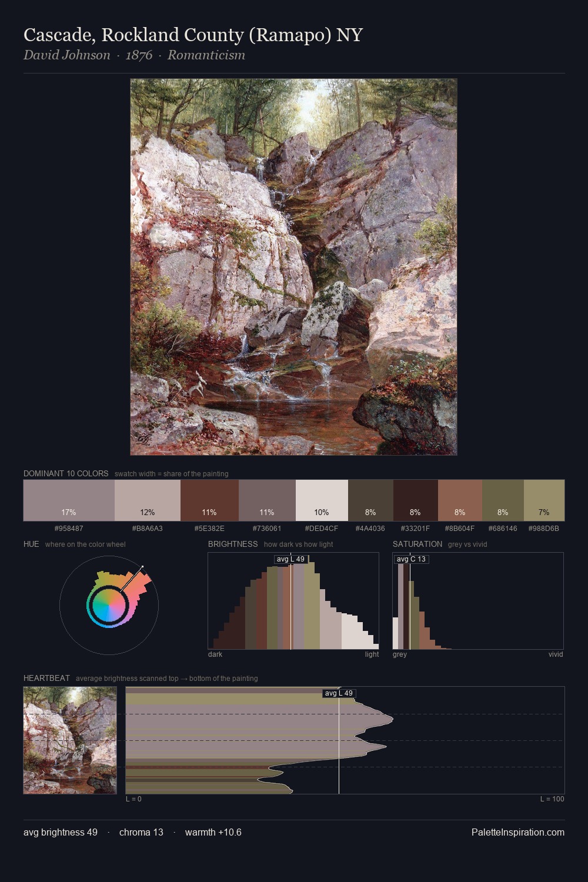Click the brightness histogram chart
This screenshot has width=588, height=882.
pos(293,601)
